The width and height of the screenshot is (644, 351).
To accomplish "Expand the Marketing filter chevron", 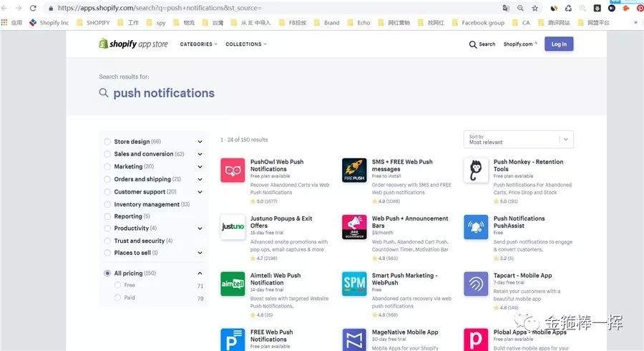I will (200, 167).
